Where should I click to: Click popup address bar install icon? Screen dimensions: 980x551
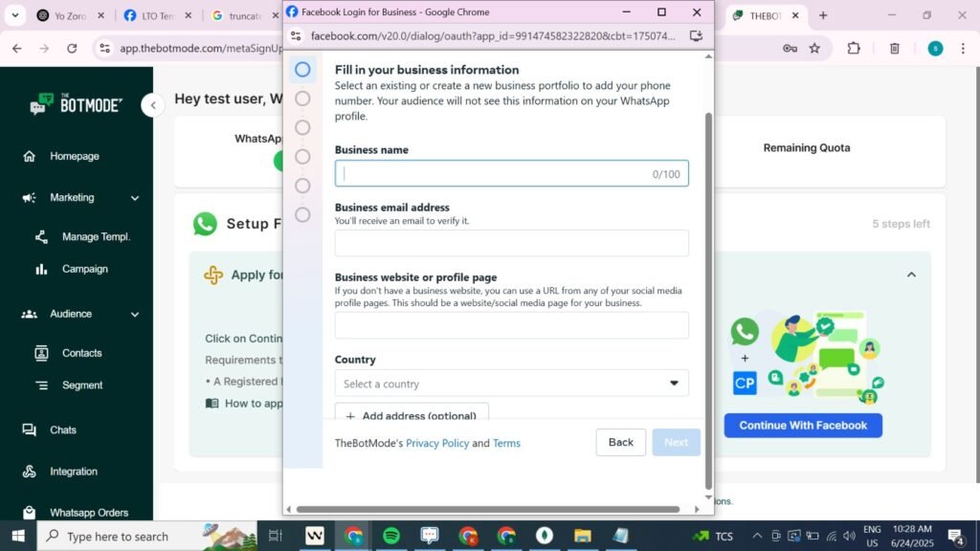point(696,36)
